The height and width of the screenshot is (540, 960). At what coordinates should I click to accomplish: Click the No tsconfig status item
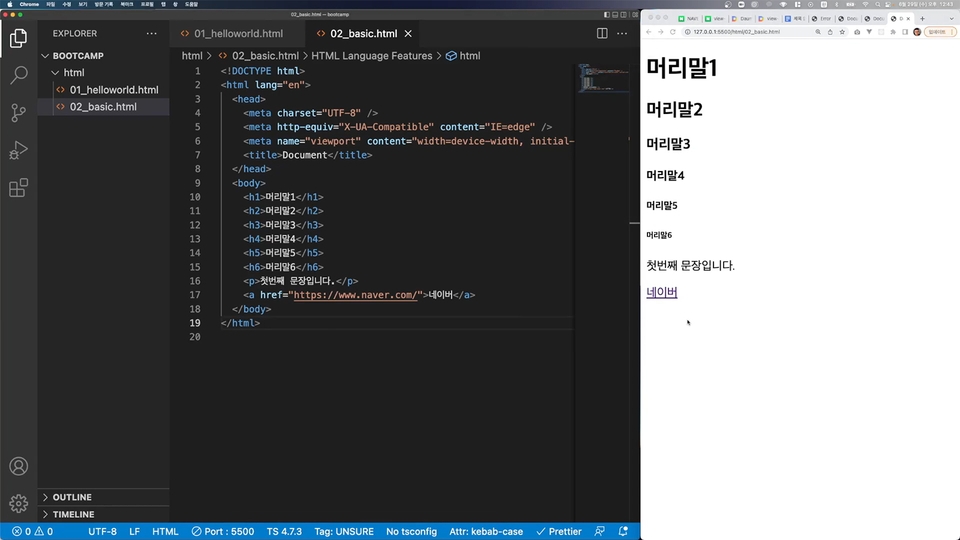click(x=411, y=531)
